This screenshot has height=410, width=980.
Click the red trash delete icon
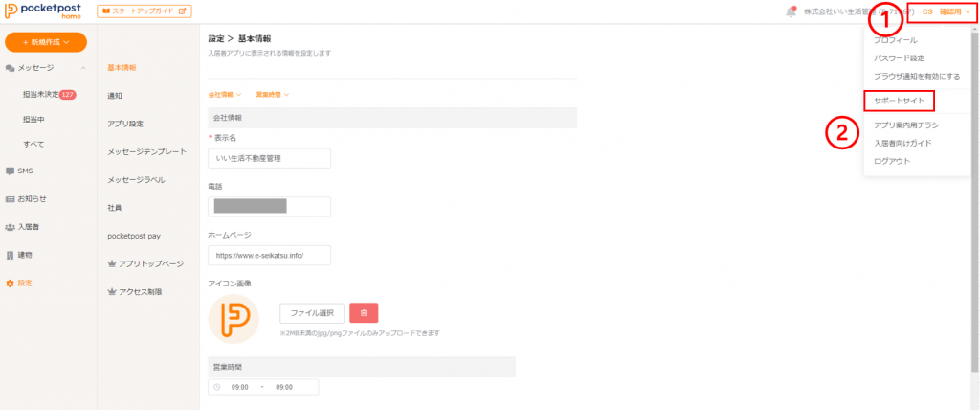click(364, 313)
